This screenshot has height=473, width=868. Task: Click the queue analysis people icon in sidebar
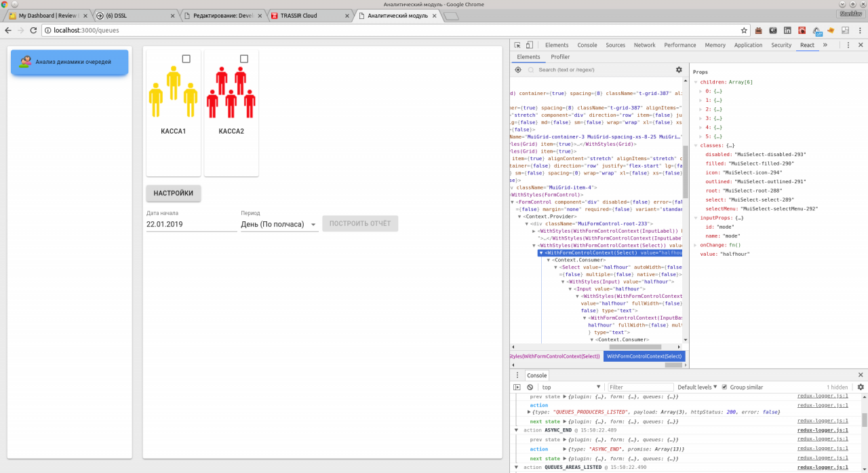pyautogui.click(x=26, y=62)
